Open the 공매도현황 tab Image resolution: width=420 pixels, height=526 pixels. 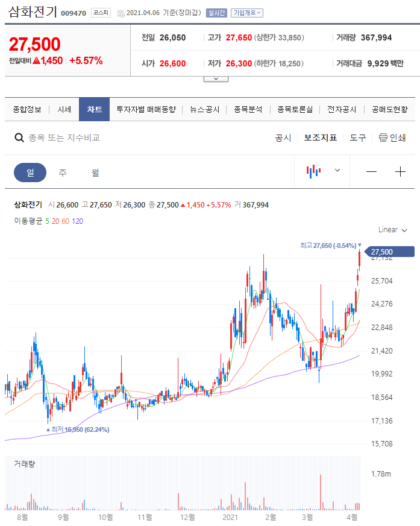(x=390, y=109)
